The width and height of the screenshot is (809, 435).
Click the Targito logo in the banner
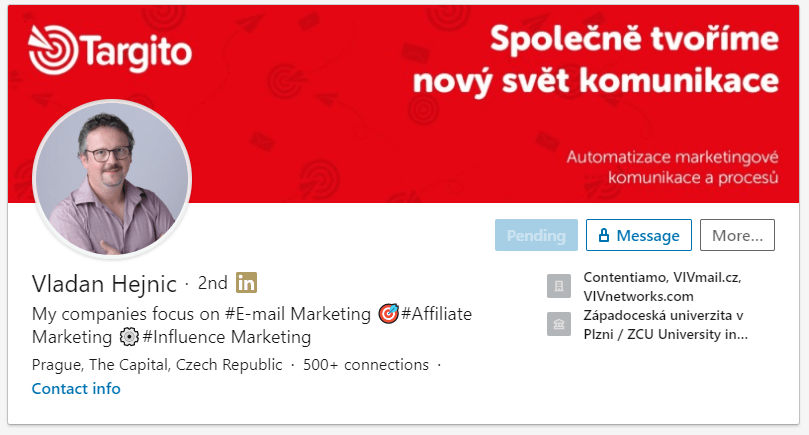(110, 49)
